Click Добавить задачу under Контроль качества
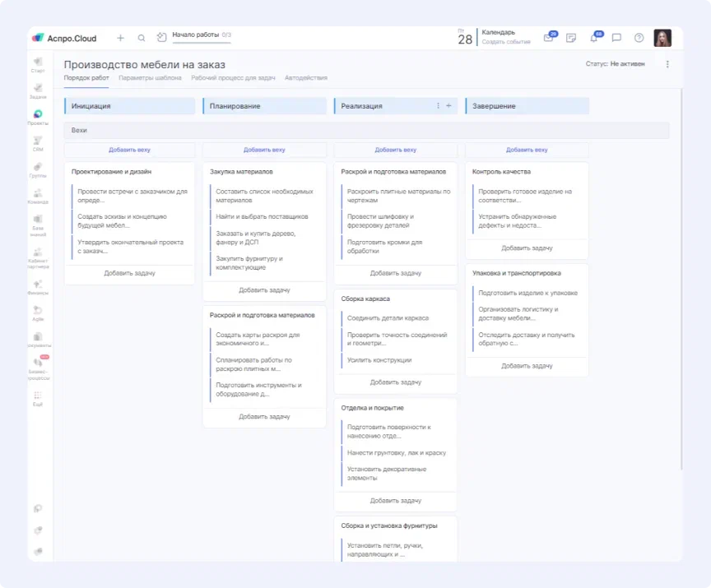The height and width of the screenshot is (588, 711). click(526, 248)
